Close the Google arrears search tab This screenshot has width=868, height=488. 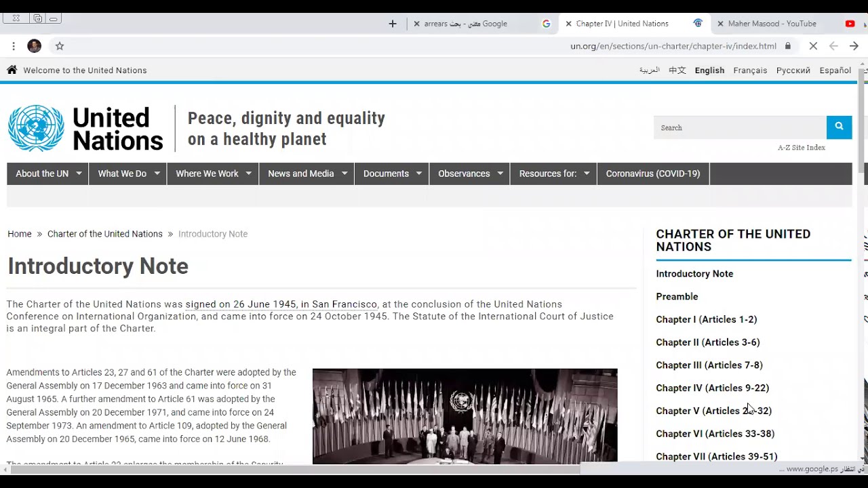click(417, 24)
